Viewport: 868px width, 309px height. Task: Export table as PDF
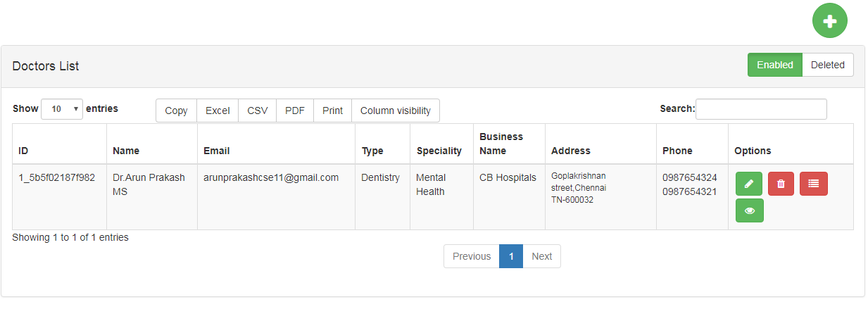tap(295, 111)
